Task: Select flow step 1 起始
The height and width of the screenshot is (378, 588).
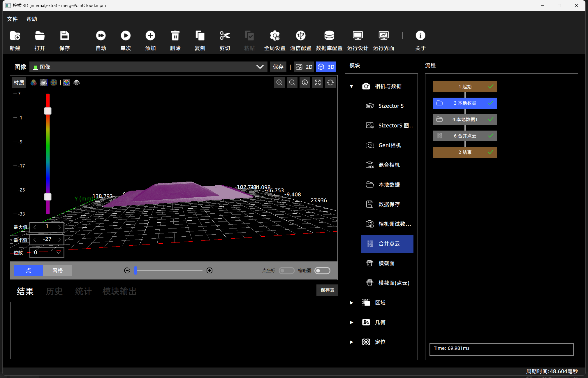Action: [x=465, y=87]
